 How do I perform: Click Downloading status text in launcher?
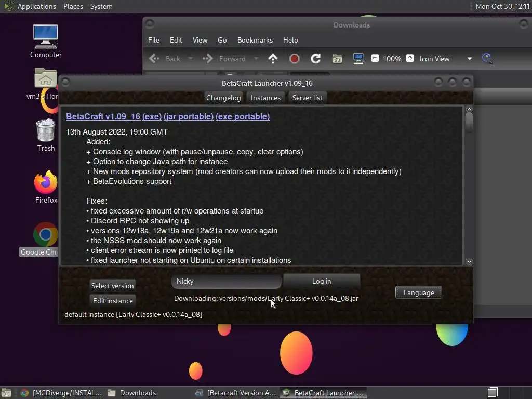click(266, 299)
